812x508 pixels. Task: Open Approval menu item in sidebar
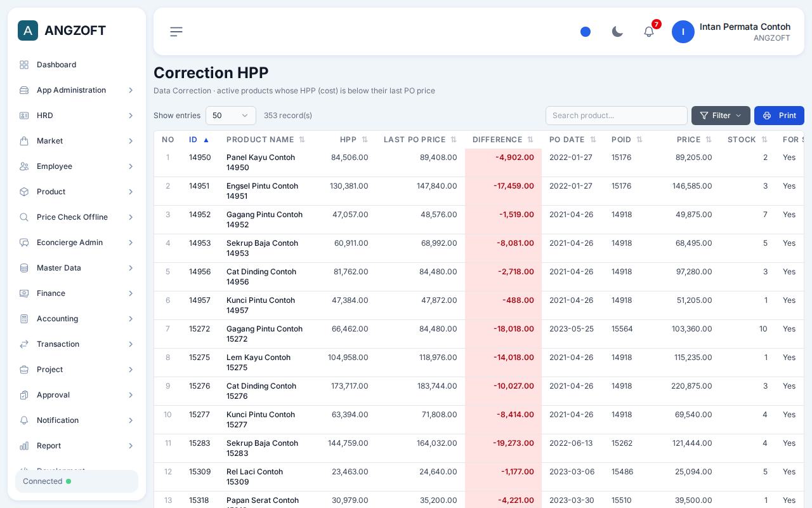coord(77,395)
